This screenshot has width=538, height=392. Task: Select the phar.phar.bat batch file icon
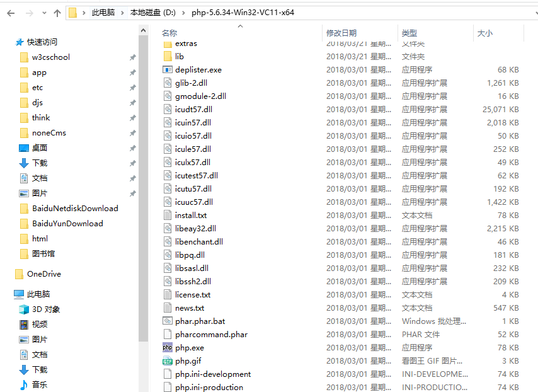click(x=168, y=321)
